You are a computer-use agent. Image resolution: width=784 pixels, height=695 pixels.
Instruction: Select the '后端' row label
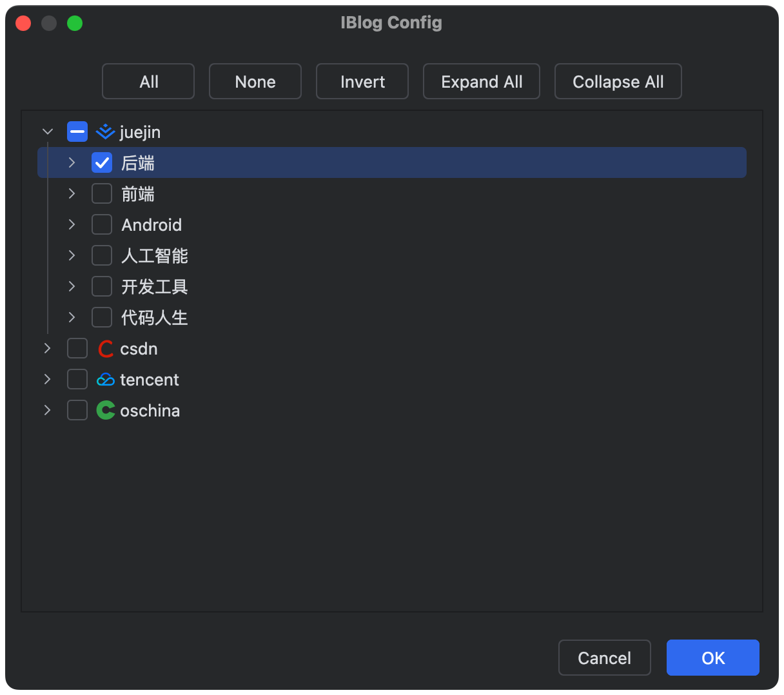[138, 163]
